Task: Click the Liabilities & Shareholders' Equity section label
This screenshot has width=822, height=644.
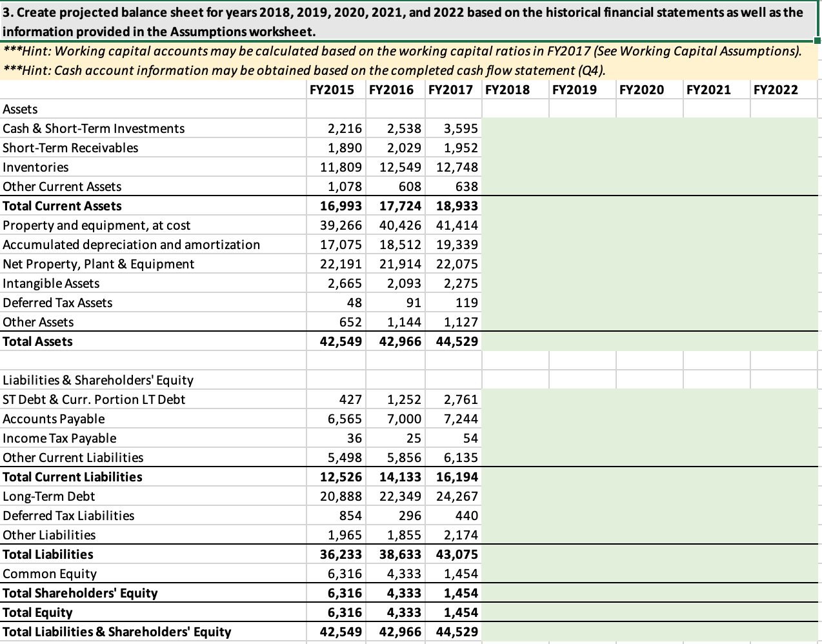Action: pyautogui.click(x=97, y=380)
